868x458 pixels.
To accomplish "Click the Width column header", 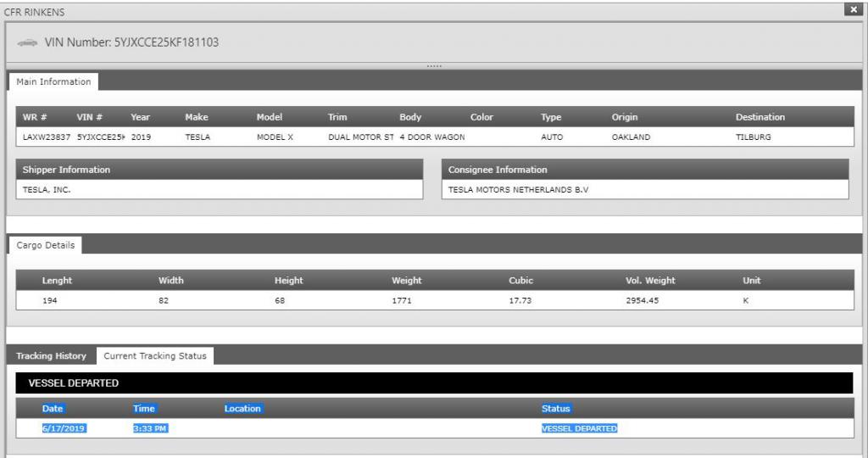I will 171,280.
